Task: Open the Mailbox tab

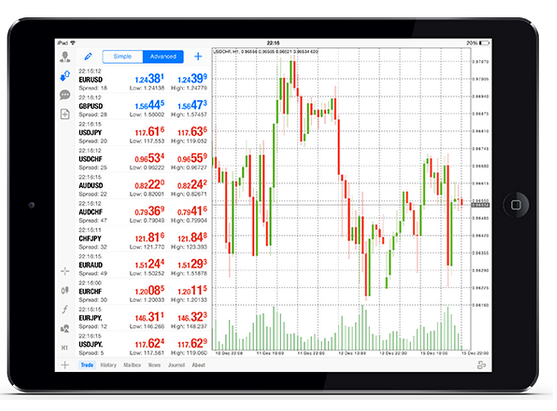Action: [132, 365]
